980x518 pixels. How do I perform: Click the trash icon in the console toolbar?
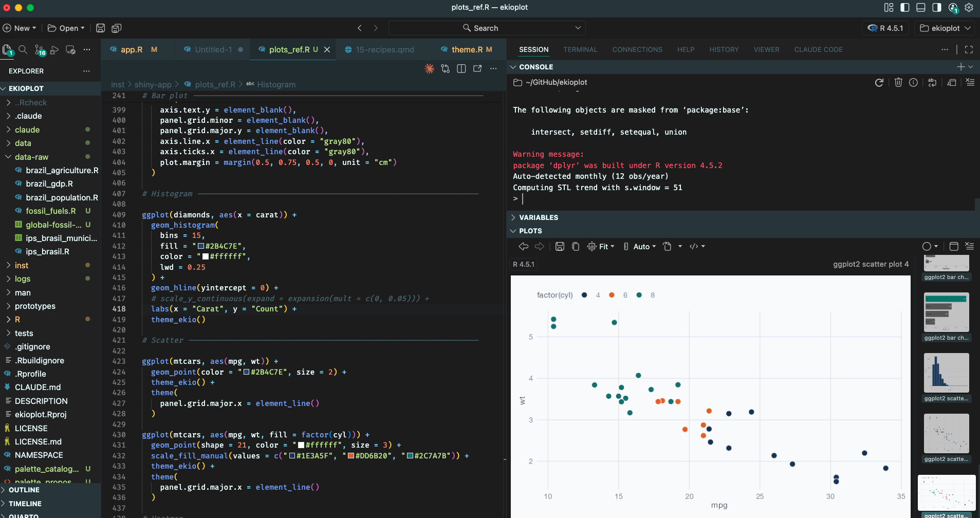tap(898, 83)
